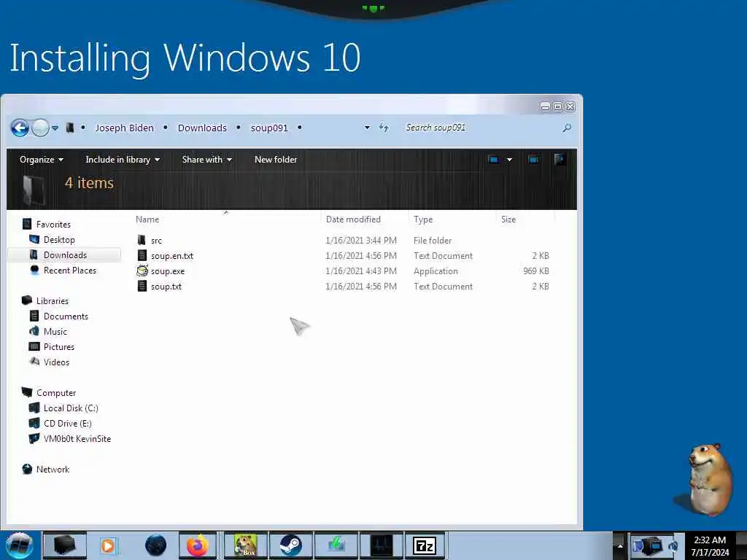The height and width of the screenshot is (560, 747).
Task: Open CD Drive (E:)
Action: (68, 424)
